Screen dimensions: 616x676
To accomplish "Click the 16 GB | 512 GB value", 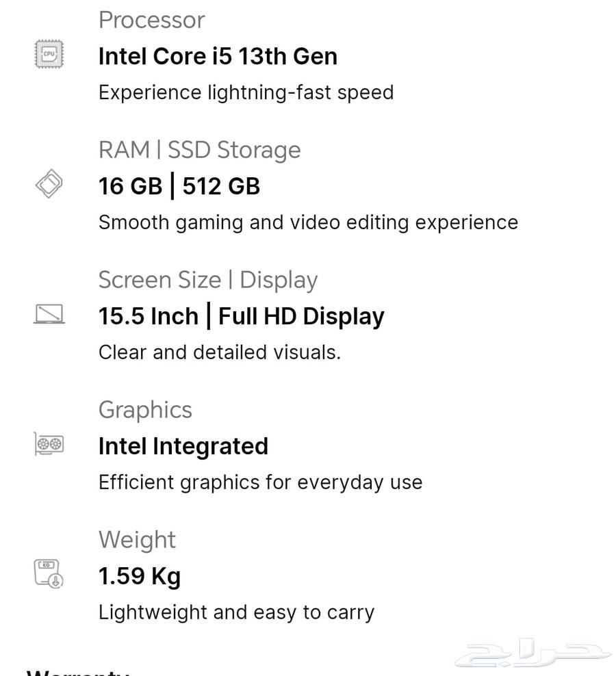I will (179, 186).
